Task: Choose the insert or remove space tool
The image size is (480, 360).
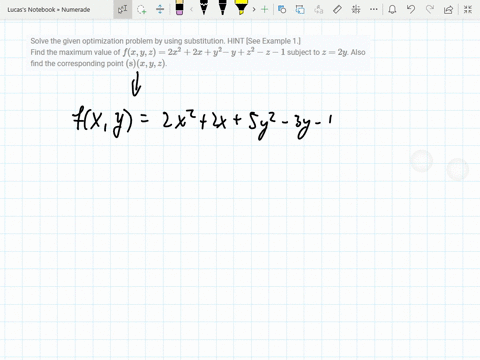Action: [160, 9]
